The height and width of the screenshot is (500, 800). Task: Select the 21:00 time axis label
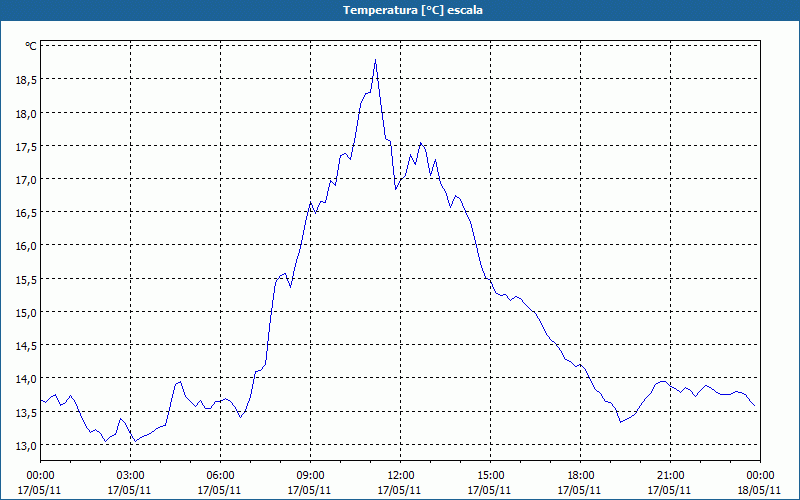tap(670, 476)
